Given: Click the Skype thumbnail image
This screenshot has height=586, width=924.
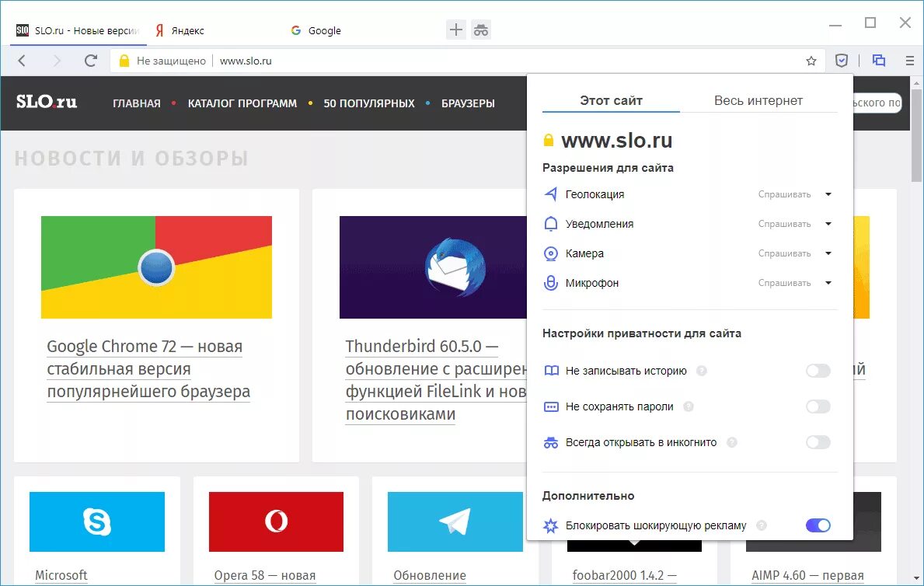Looking at the screenshot, I should tap(97, 521).
